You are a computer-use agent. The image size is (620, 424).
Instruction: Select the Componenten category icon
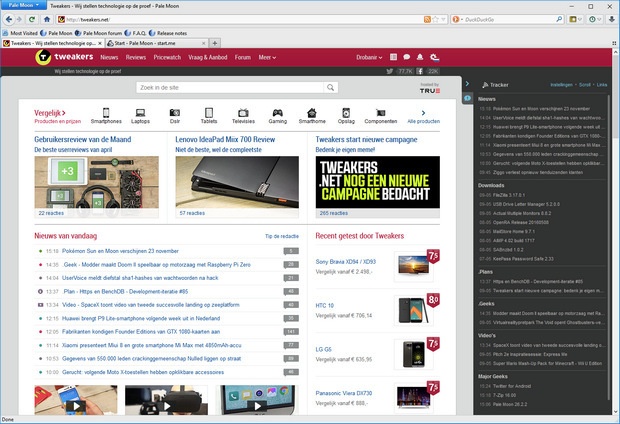(x=380, y=113)
